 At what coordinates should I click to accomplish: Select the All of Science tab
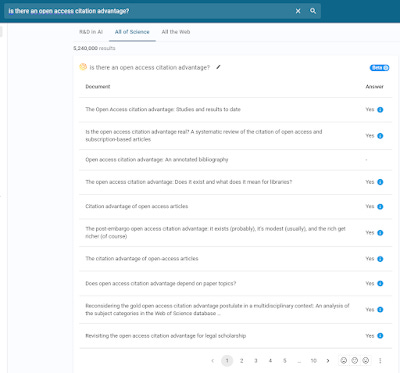point(132,32)
